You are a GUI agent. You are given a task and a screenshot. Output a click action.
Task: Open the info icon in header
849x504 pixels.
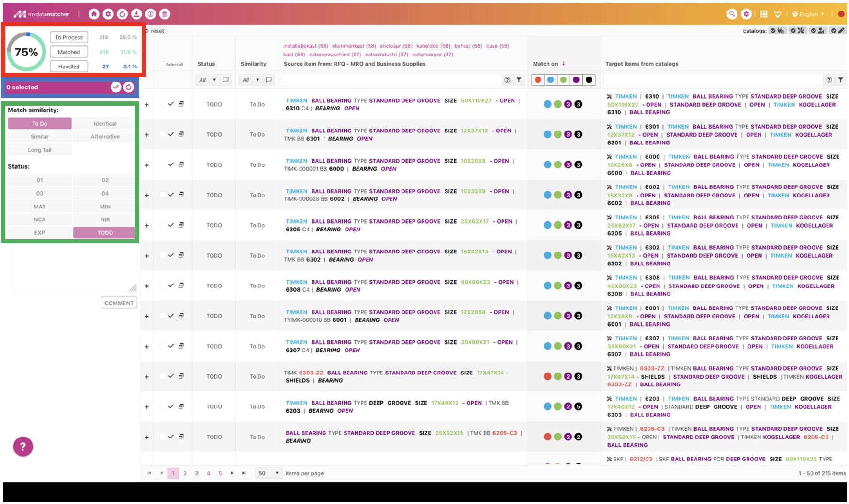(x=150, y=14)
